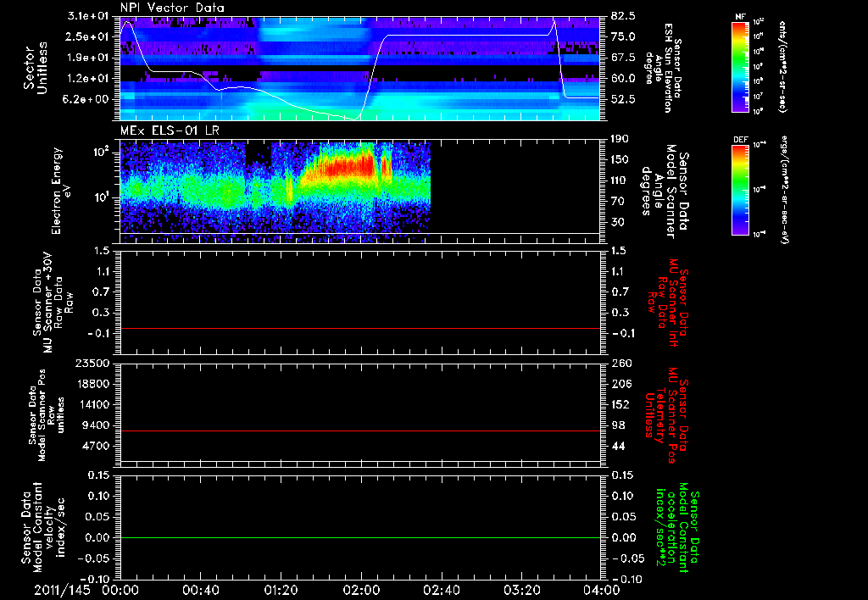The height and width of the screenshot is (600, 868).
Task: Click the "75.0" sun elevation tick value
Action: [x=623, y=36]
